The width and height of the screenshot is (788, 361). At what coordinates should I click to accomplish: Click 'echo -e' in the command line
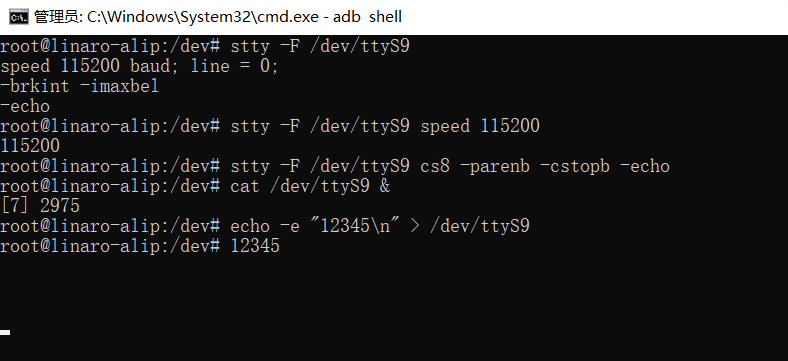click(265, 226)
